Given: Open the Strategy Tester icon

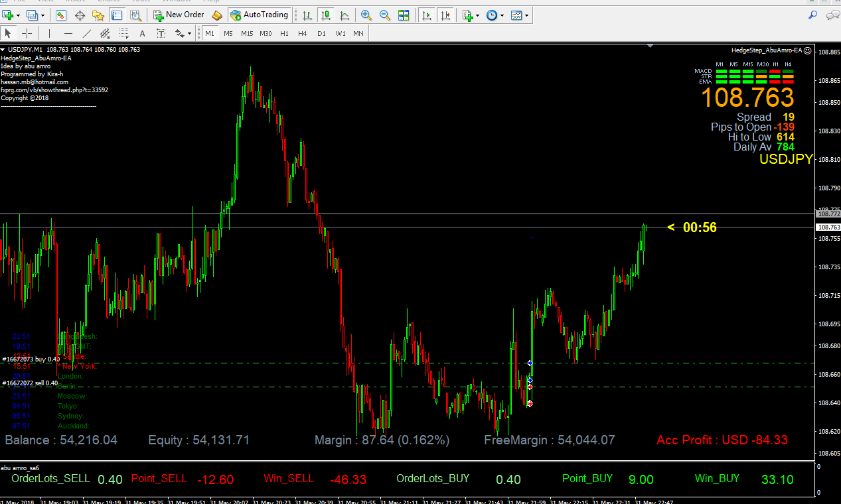Looking at the screenshot, I should [x=135, y=15].
